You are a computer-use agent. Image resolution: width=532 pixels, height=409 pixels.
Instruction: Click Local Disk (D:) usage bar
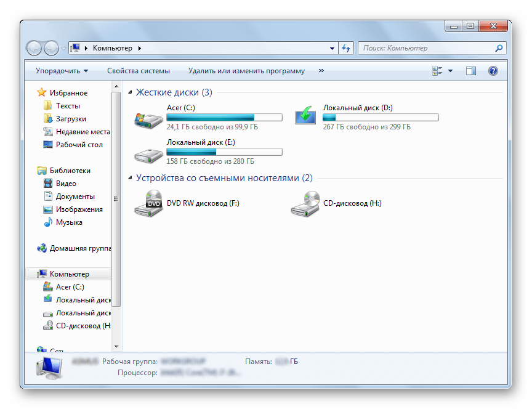point(381,118)
